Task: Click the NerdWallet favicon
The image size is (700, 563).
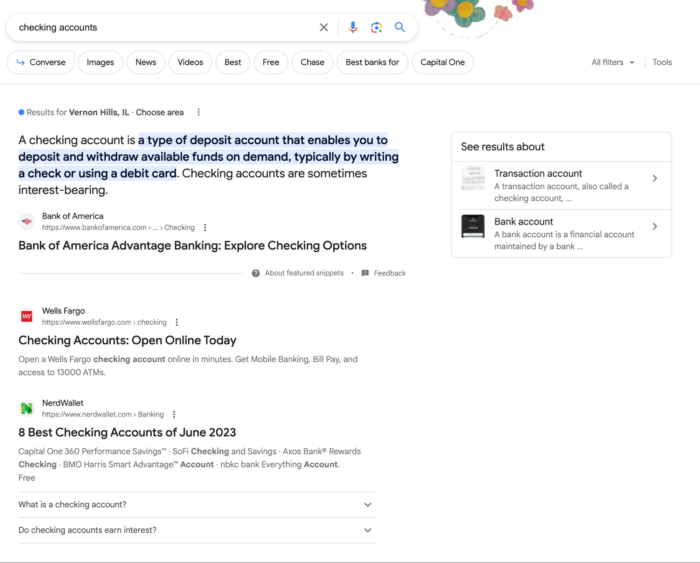Action: (27, 408)
